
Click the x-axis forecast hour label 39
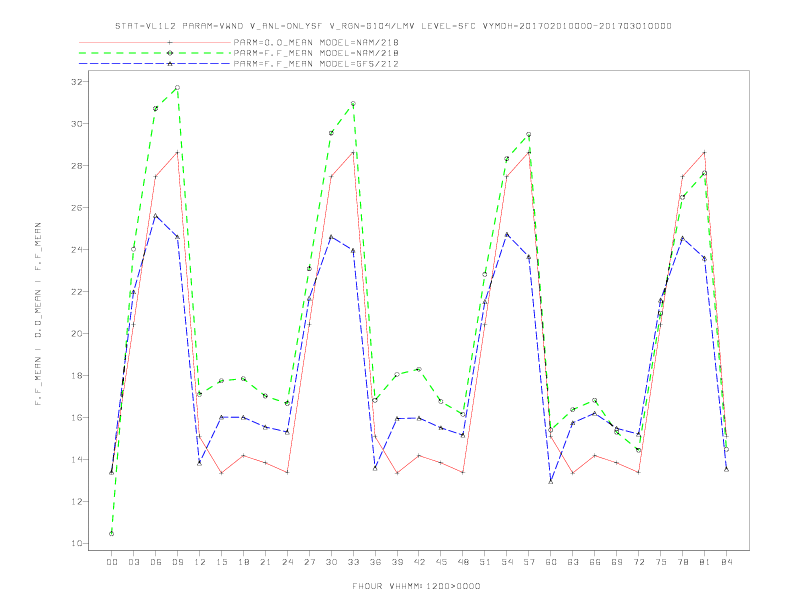397,562
